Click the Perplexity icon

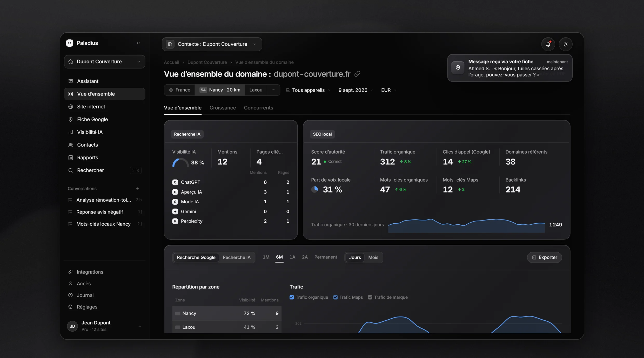pos(175,221)
